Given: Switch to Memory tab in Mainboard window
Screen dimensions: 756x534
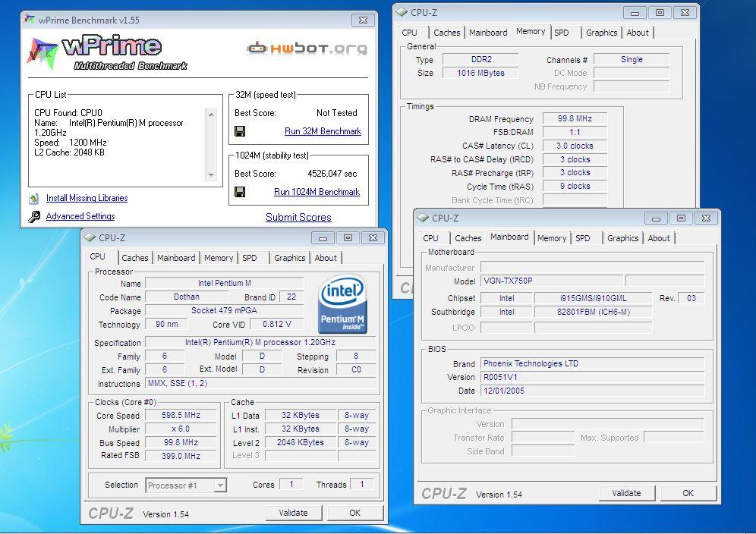Looking at the screenshot, I should (x=552, y=238).
